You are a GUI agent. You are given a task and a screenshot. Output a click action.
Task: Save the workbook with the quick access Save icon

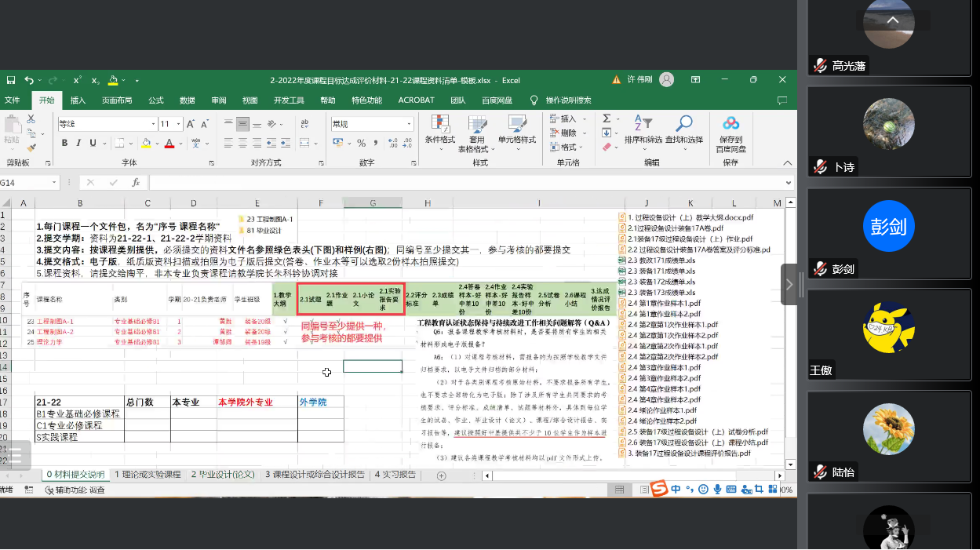pyautogui.click(x=11, y=80)
